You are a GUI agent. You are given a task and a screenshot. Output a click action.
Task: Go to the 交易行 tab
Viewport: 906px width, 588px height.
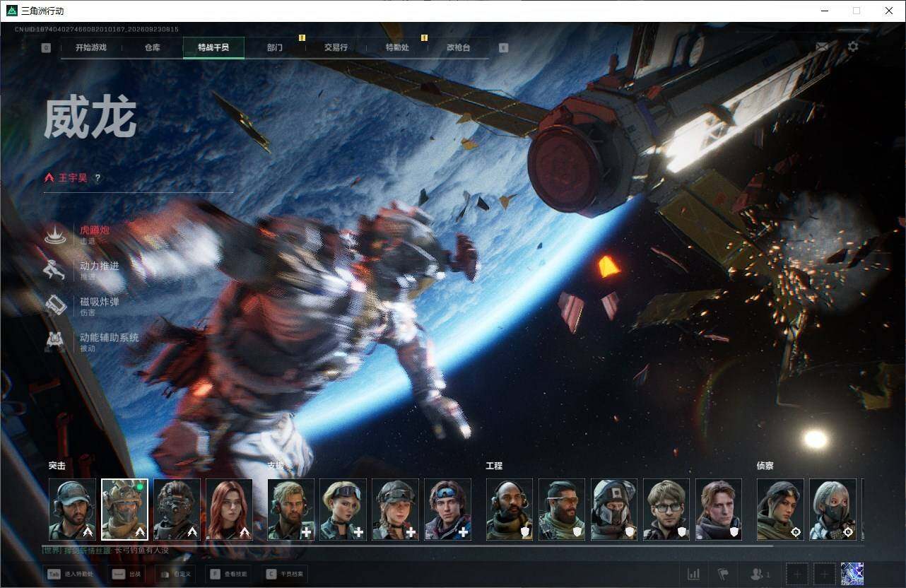pyautogui.click(x=336, y=47)
